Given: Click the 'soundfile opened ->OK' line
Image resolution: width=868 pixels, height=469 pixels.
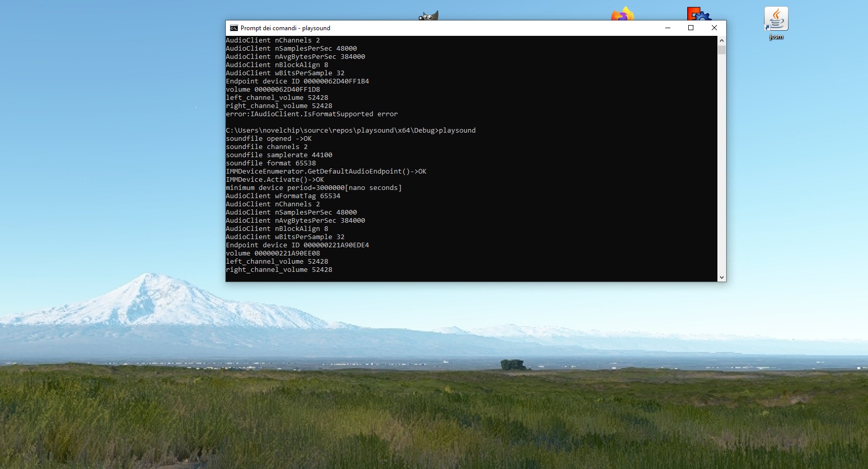Looking at the screenshot, I should tap(269, 139).
